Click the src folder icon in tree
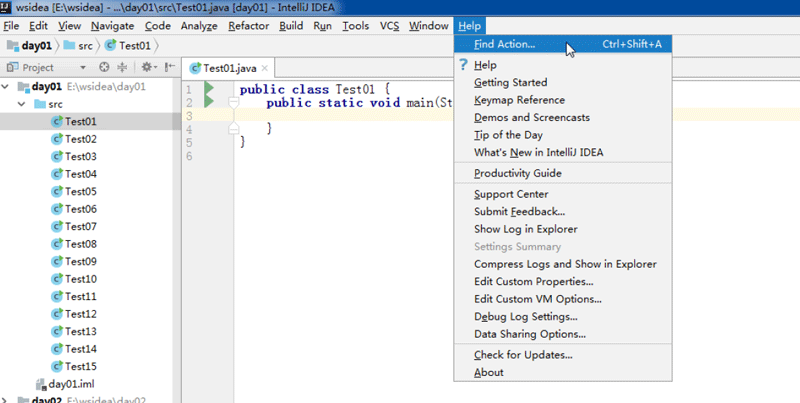Image resolution: width=800 pixels, height=403 pixels. (x=40, y=104)
